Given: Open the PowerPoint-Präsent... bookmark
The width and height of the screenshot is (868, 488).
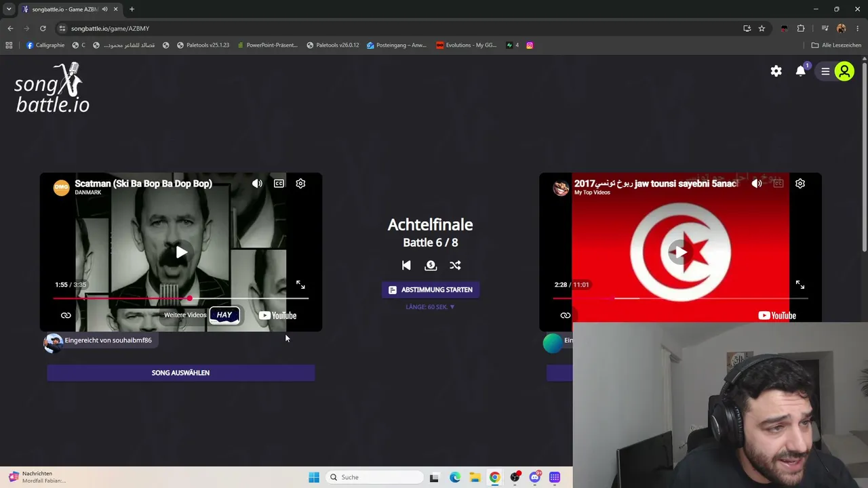Looking at the screenshot, I should [x=267, y=45].
